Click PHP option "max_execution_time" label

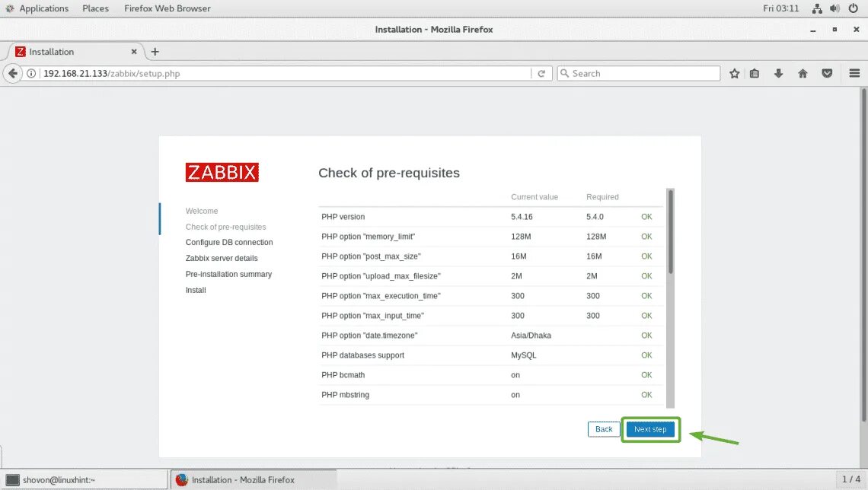[381, 296]
